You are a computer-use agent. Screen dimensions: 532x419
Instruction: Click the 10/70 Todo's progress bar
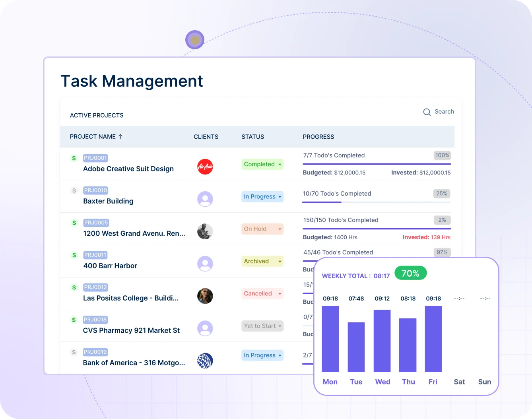click(x=377, y=202)
